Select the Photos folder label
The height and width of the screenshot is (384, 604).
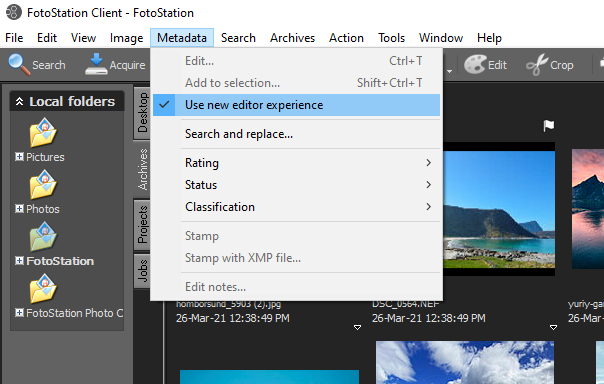pyautogui.click(x=43, y=209)
